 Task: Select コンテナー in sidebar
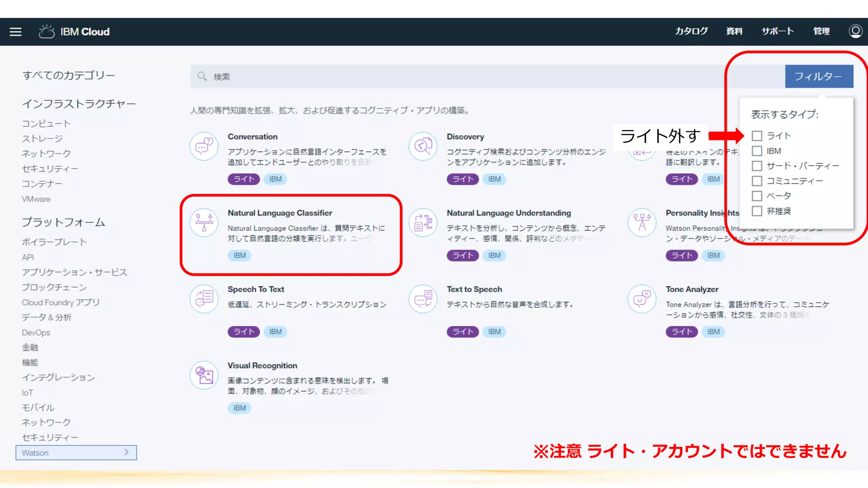point(42,184)
